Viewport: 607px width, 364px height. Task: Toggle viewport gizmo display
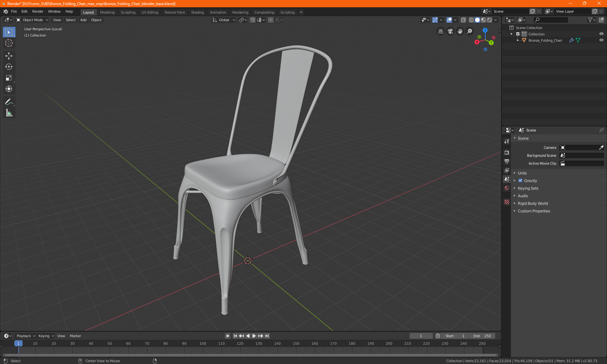coord(435,20)
